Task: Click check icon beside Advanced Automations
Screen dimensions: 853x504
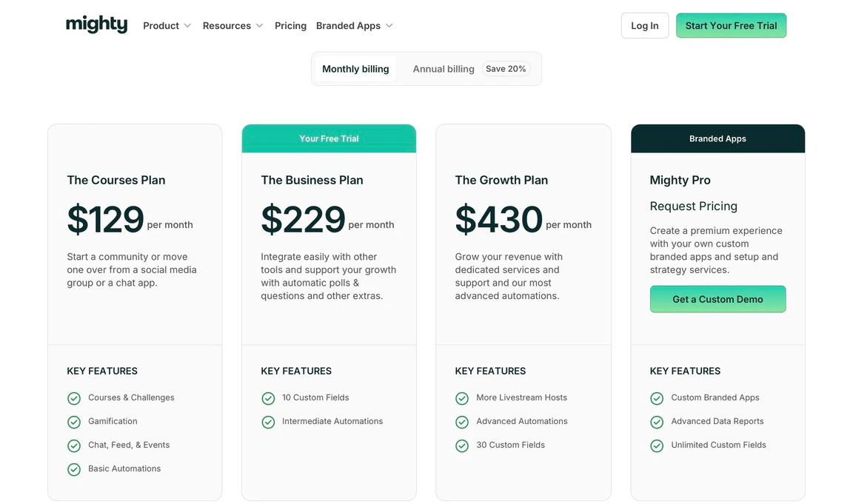Action: coord(462,422)
